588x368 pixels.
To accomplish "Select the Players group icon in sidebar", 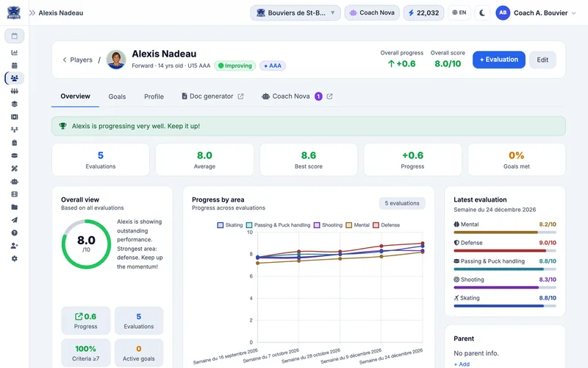I will (14, 78).
